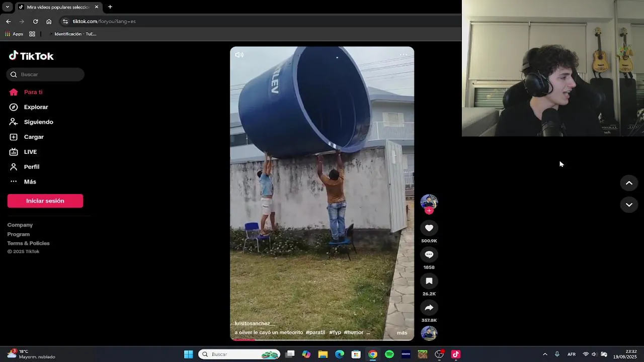This screenshot has height=362, width=644.
Task: Pause the playing TikTok video
Action: 322,194
